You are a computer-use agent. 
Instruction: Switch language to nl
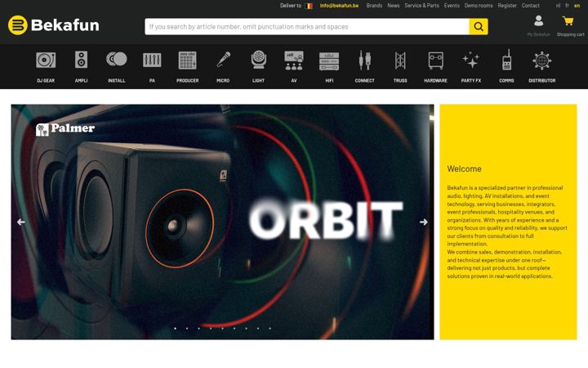558,6
